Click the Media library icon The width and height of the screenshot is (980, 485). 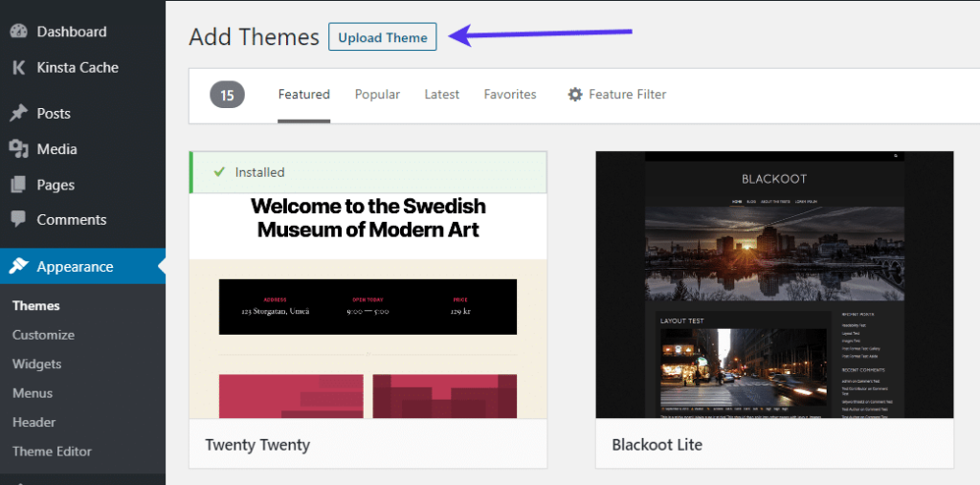pos(18,149)
